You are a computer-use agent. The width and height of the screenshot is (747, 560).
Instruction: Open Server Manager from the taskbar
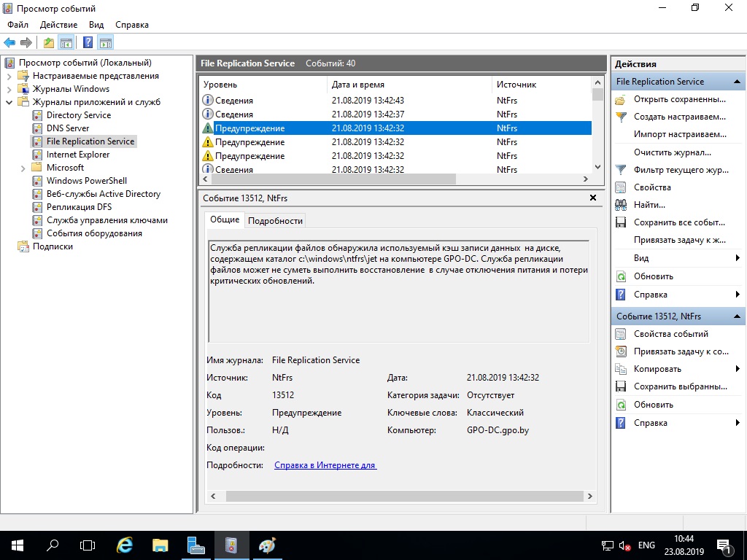[196, 545]
